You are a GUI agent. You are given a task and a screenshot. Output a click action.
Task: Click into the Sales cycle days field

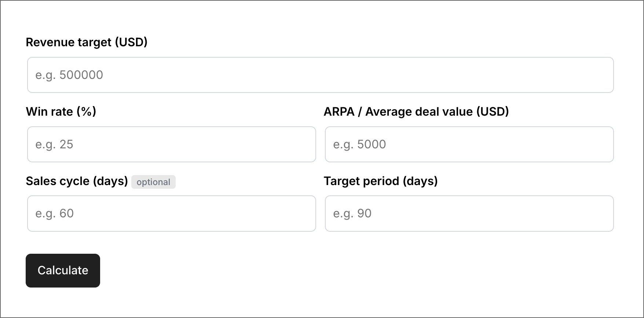171,213
